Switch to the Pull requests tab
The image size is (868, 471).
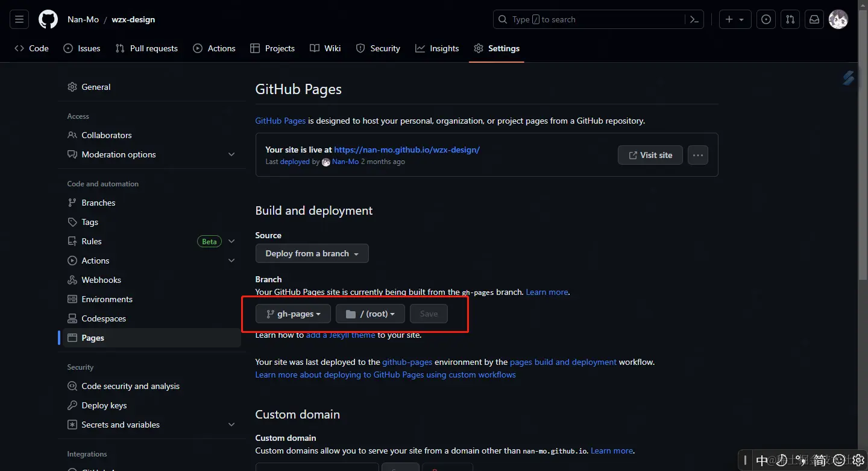coord(146,48)
